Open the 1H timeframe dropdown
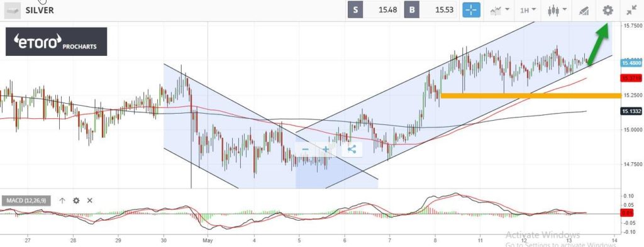644x247 pixels. tap(528, 10)
